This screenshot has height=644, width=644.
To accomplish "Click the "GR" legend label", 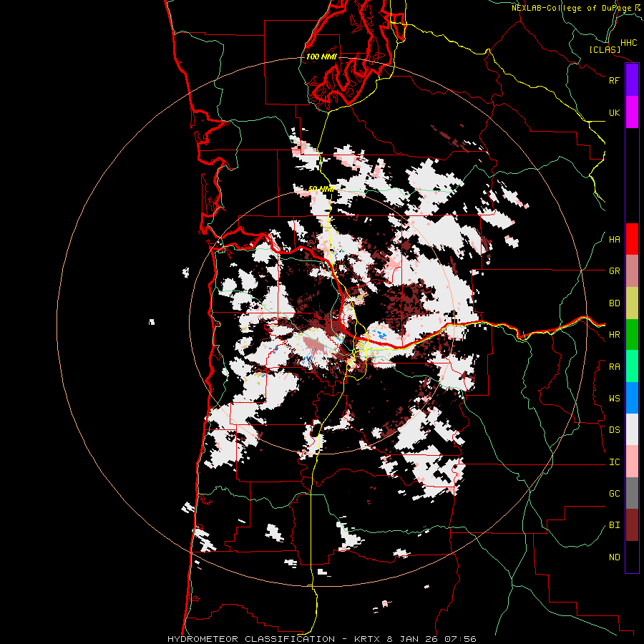I will coord(614,271).
